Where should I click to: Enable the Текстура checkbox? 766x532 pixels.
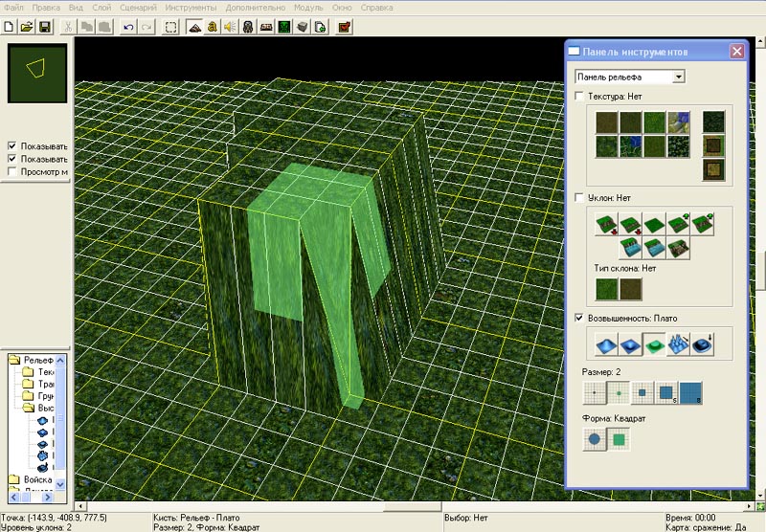pos(579,97)
